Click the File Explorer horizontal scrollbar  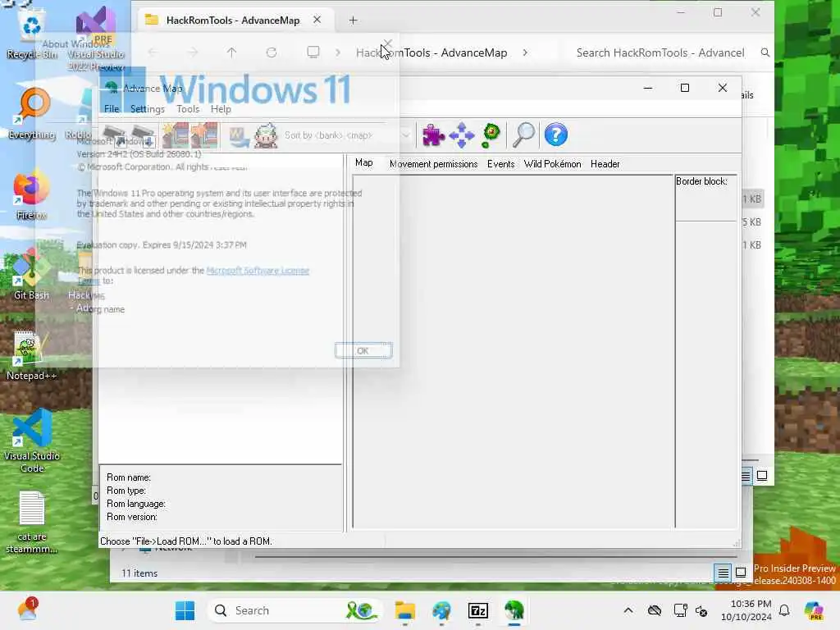[x=498, y=557]
